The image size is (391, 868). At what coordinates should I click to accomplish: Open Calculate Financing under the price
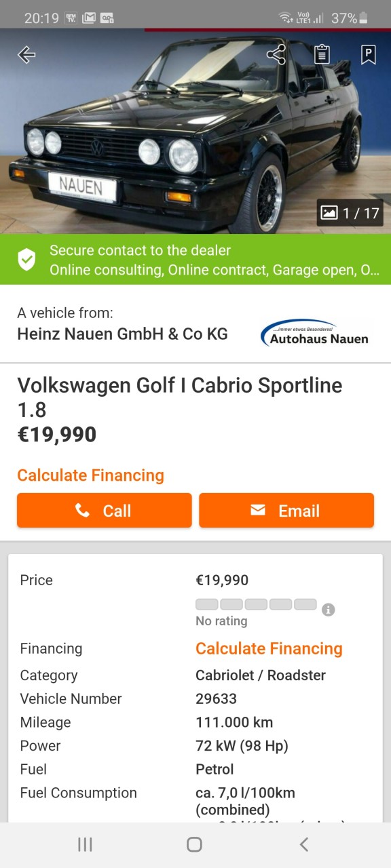91,475
